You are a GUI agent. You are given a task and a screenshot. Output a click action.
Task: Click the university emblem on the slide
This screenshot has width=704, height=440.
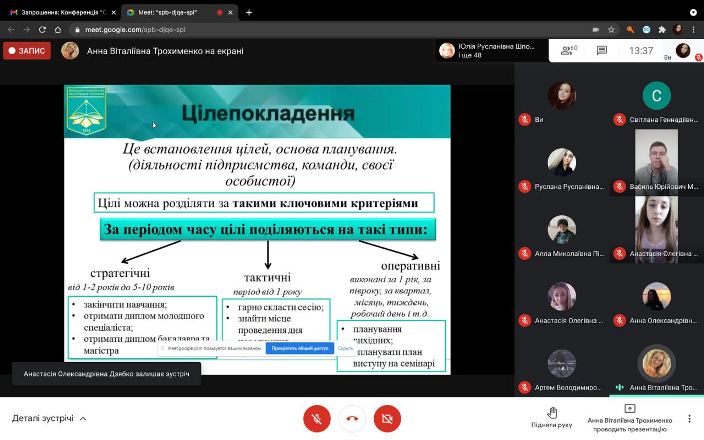(86, 111)
